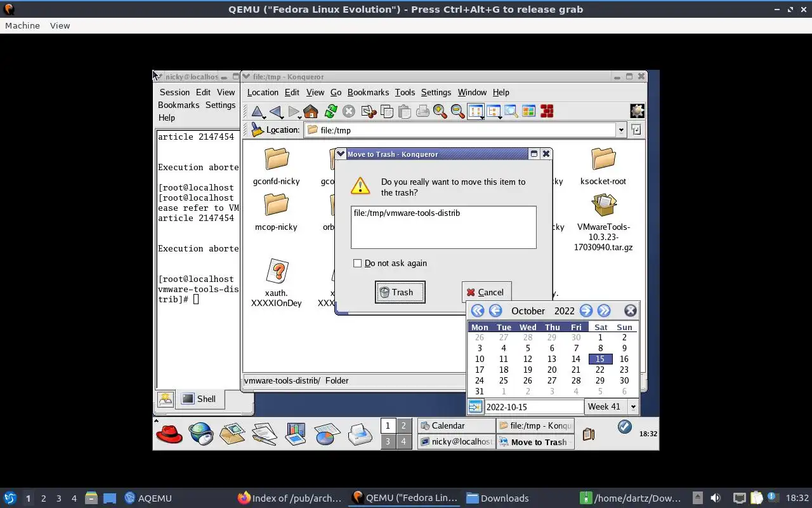Click the red brick wall icon

click(x=547, y=112)
